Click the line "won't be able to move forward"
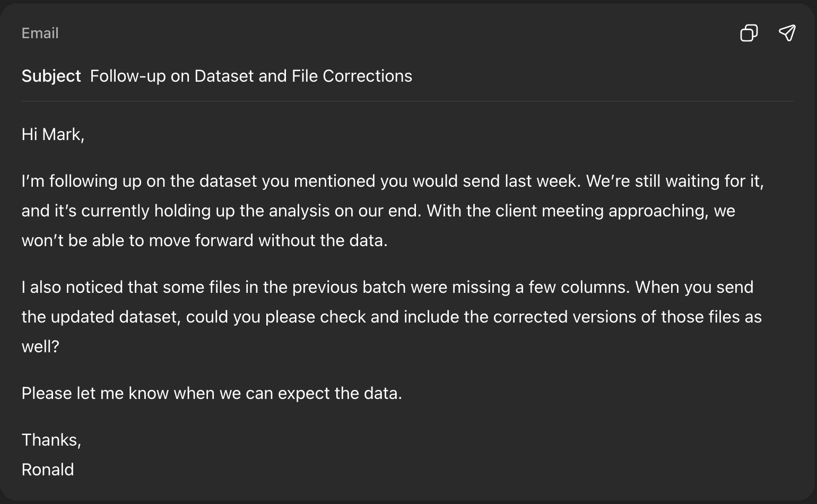Viewport: 817px width, 504px height. 204,240
